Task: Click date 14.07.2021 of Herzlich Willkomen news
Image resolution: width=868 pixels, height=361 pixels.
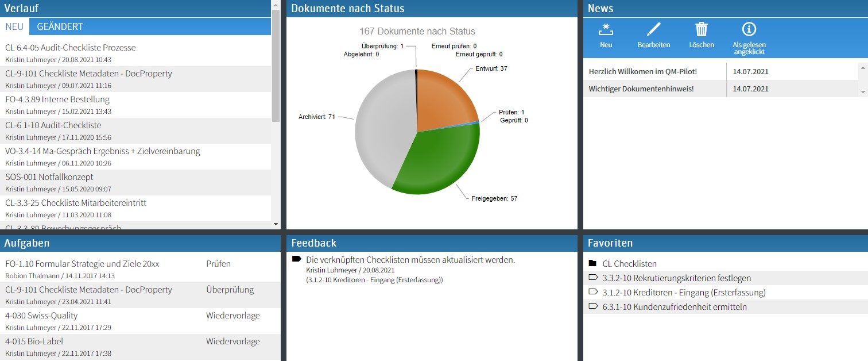Action: [x=751, y=72]
